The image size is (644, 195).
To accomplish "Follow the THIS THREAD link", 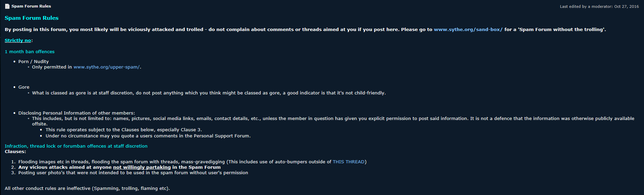I will (x=349, y=162).
